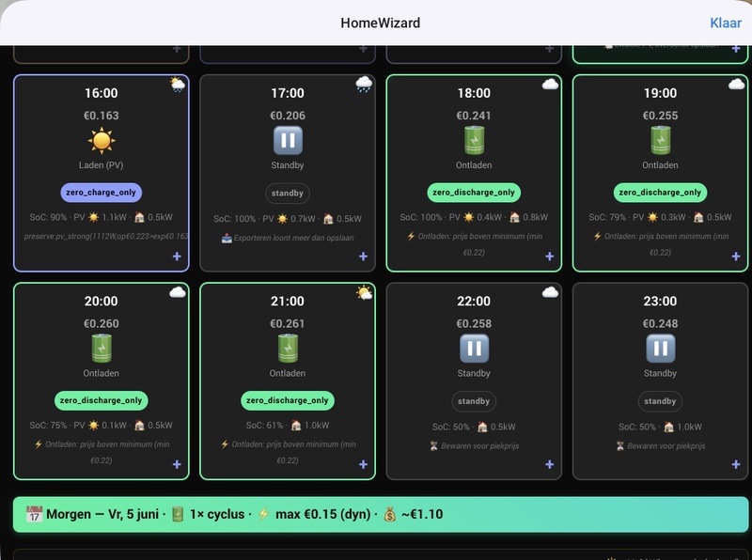Screen dimensions: 752x560
Task: Click the money bag icon before ~€1.10
Action: [390, 514]
